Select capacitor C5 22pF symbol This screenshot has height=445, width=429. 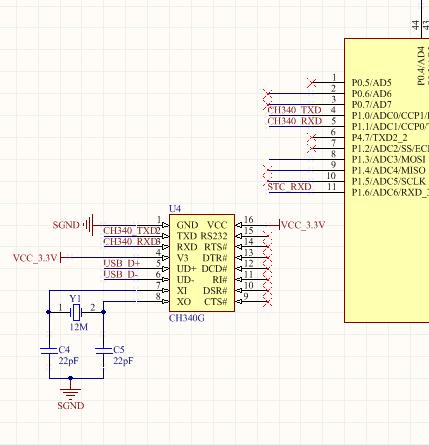click(x=104, y=351)
